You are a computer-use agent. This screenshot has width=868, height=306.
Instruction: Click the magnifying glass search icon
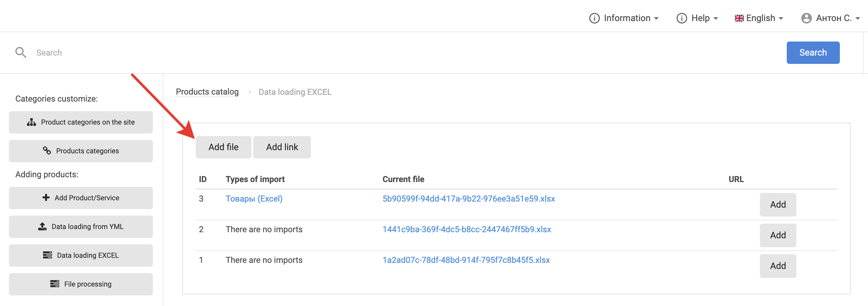click(x=20, y=52)
